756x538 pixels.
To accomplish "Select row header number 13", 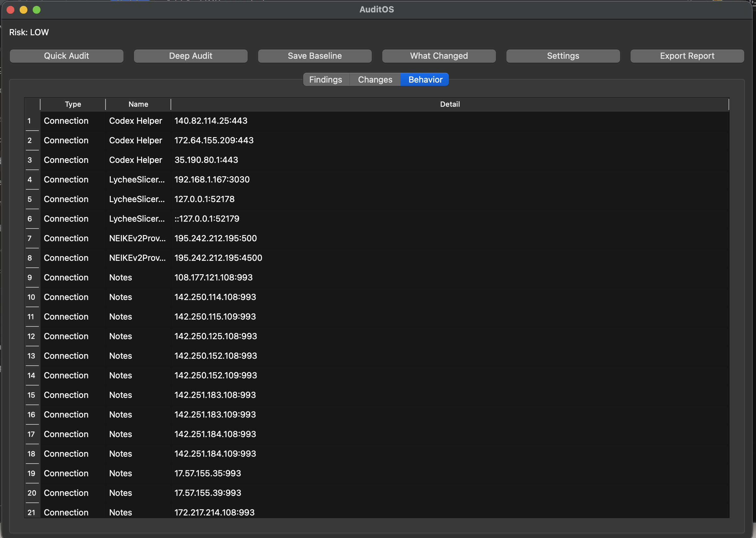I will coord(32,356).
